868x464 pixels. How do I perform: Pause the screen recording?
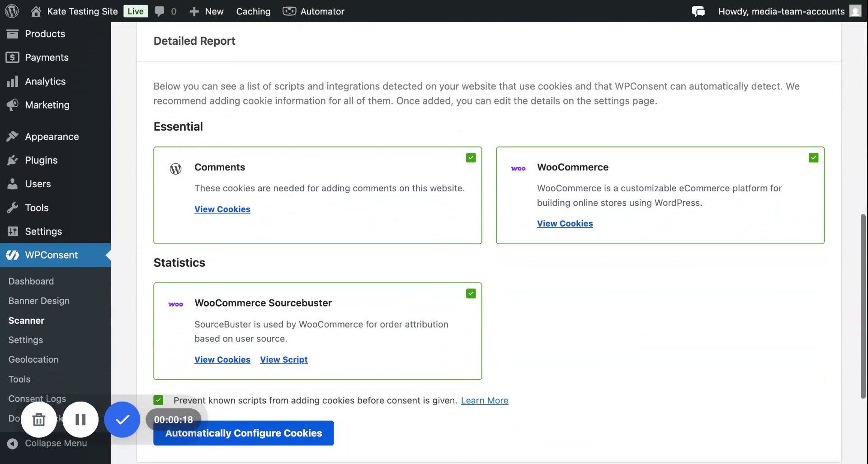80,420
